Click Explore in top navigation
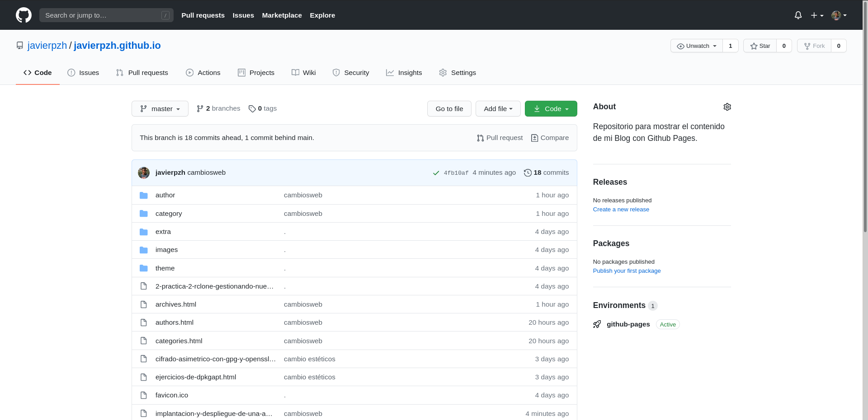 pos(322,15)
